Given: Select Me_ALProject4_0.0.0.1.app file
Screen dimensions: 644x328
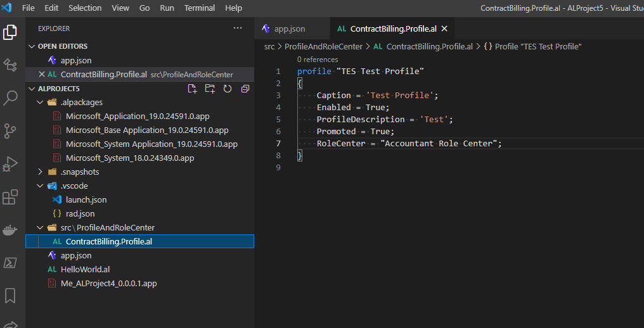Looking at the screenshot, I should click(139, 283).
